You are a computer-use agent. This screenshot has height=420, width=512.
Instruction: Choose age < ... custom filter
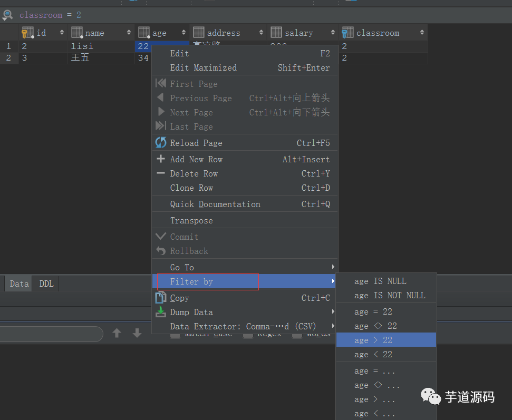[x=387, y=414]
